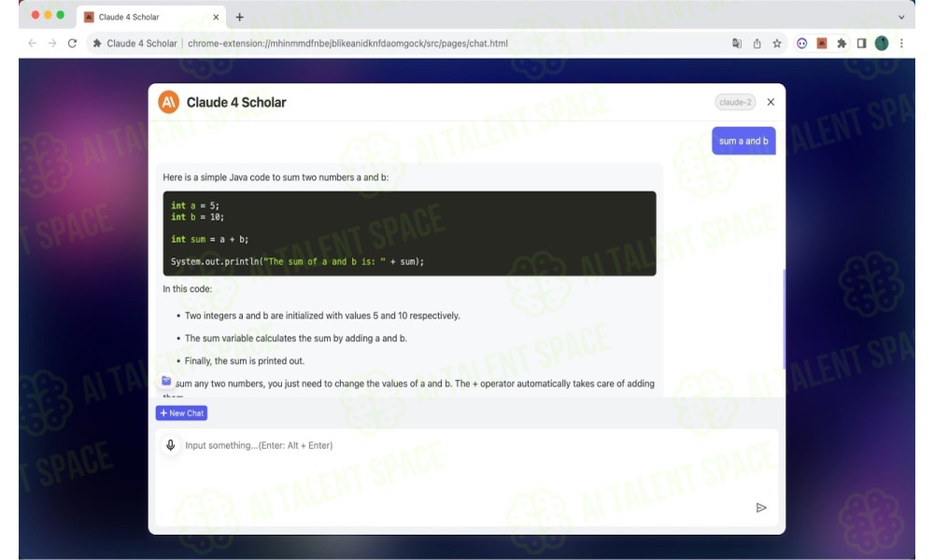
Task: Click the extension puzzle icon in address bar
Action: tap(97, 44)
